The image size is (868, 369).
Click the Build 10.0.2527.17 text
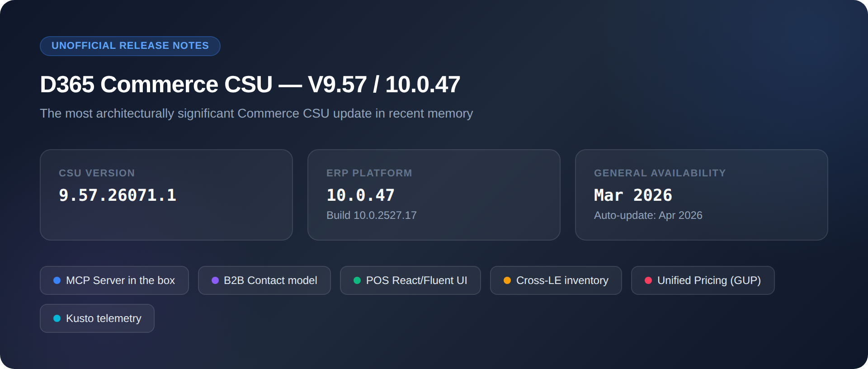tap(372, 215)
